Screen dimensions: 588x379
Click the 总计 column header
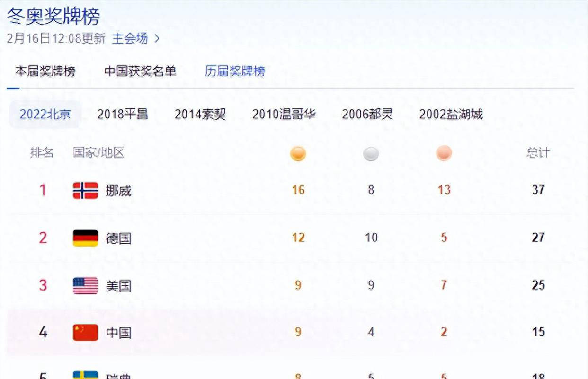[x=538, y=153]
